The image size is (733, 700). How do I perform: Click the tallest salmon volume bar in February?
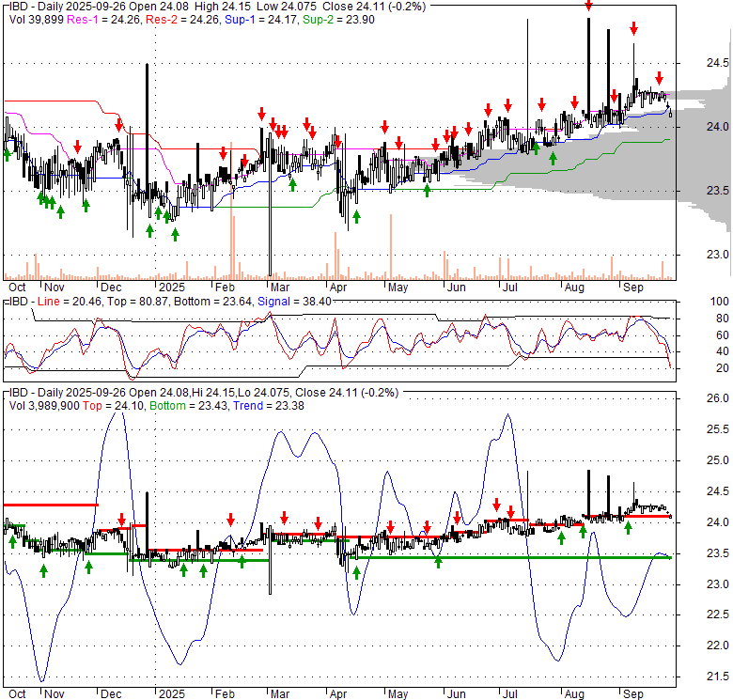pos(231,211)
